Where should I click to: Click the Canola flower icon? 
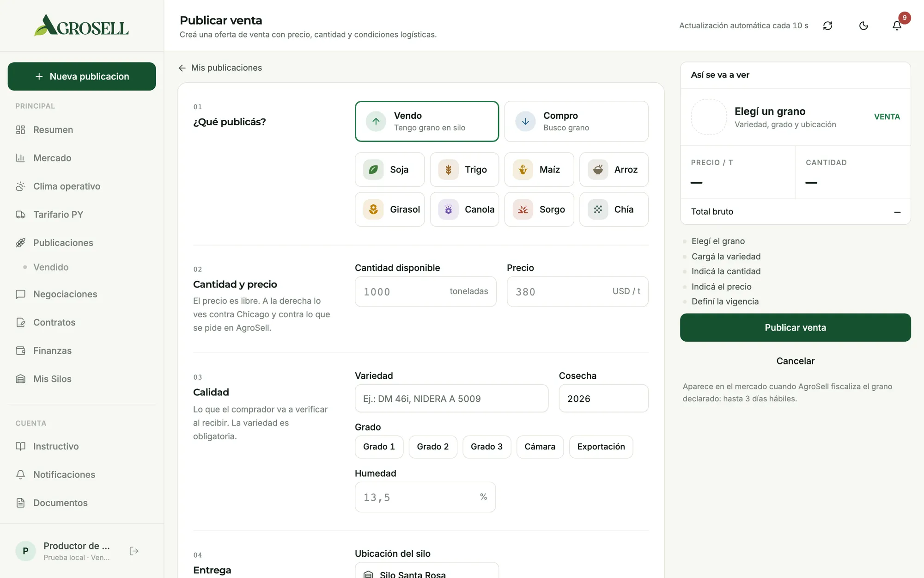448,209
